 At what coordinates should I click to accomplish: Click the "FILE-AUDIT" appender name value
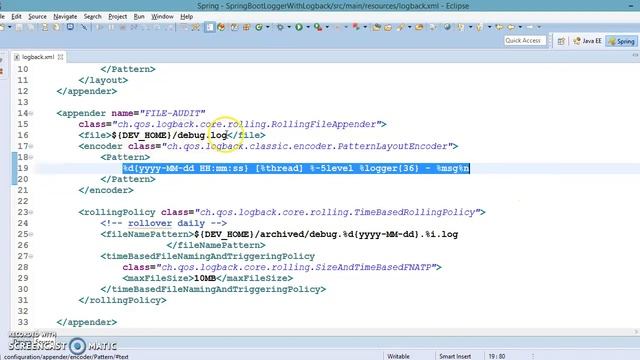[x=173, y=113]
